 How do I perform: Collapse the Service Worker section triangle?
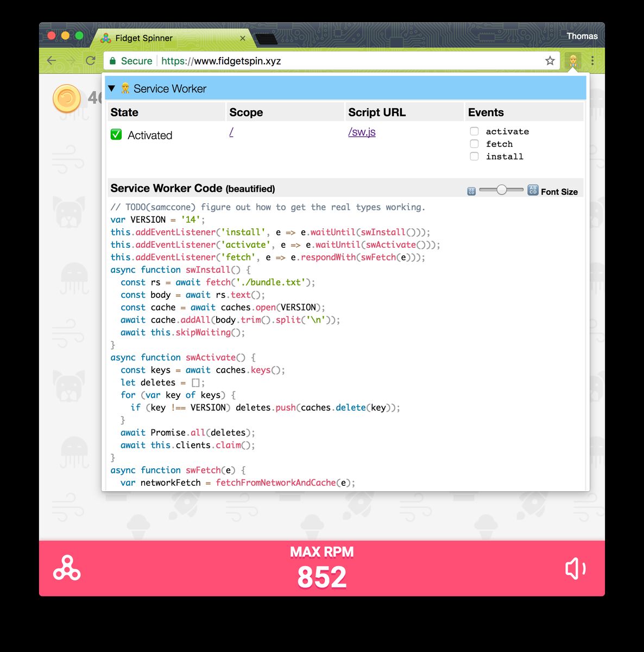coord(111,89)
